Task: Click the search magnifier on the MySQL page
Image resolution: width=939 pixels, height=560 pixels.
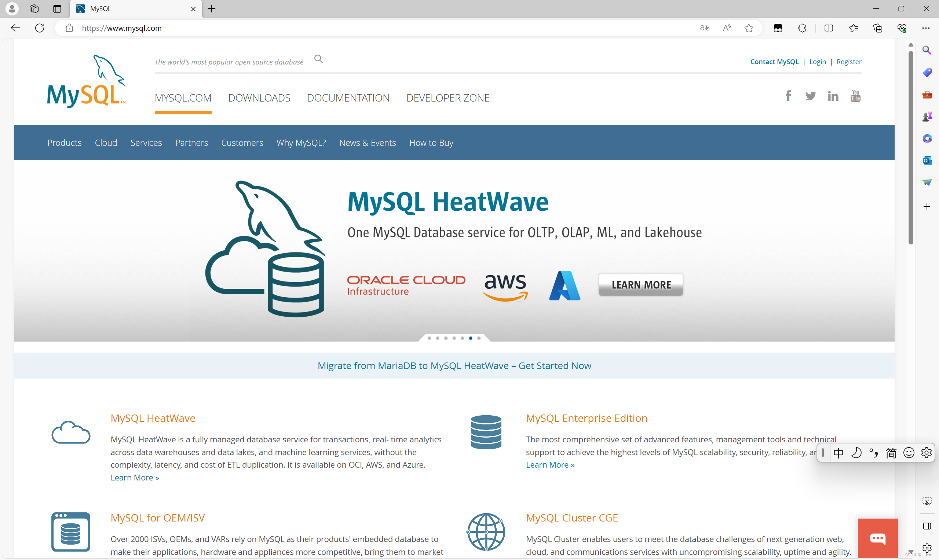Action: [318, 59]
